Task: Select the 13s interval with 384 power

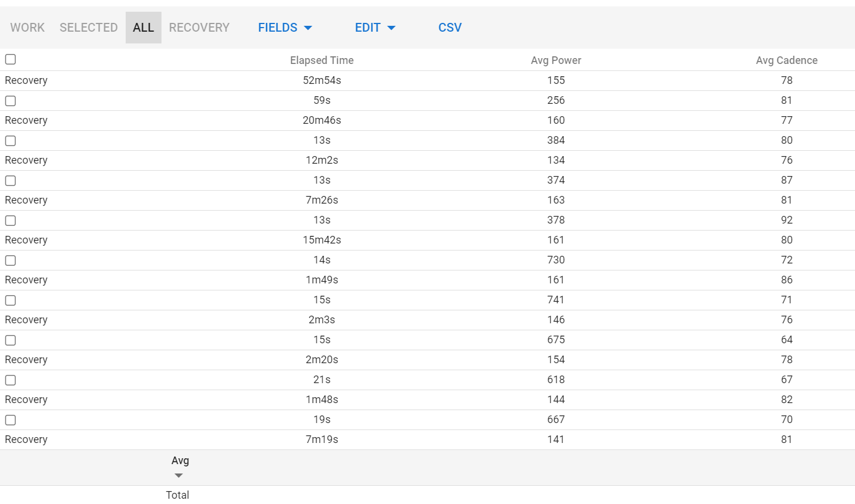Action: click(x=11, y=141)
